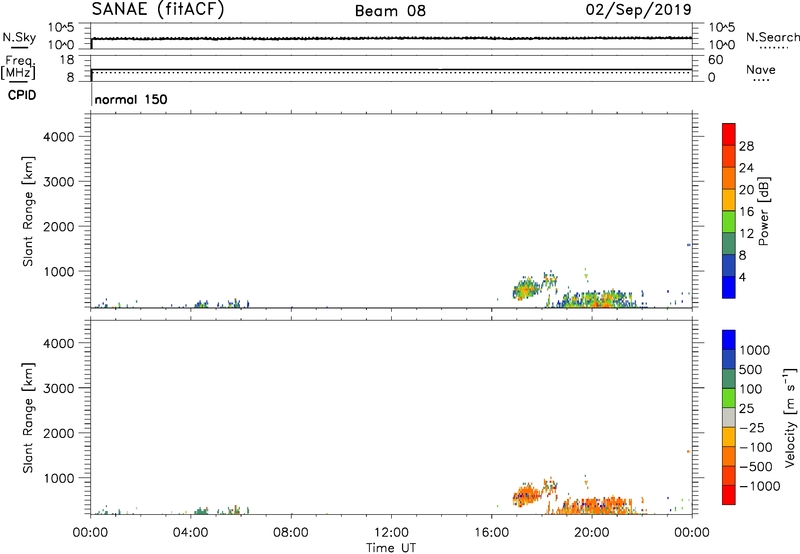
Task: Select the 12:00 time axis label
Action: point(391,533)
